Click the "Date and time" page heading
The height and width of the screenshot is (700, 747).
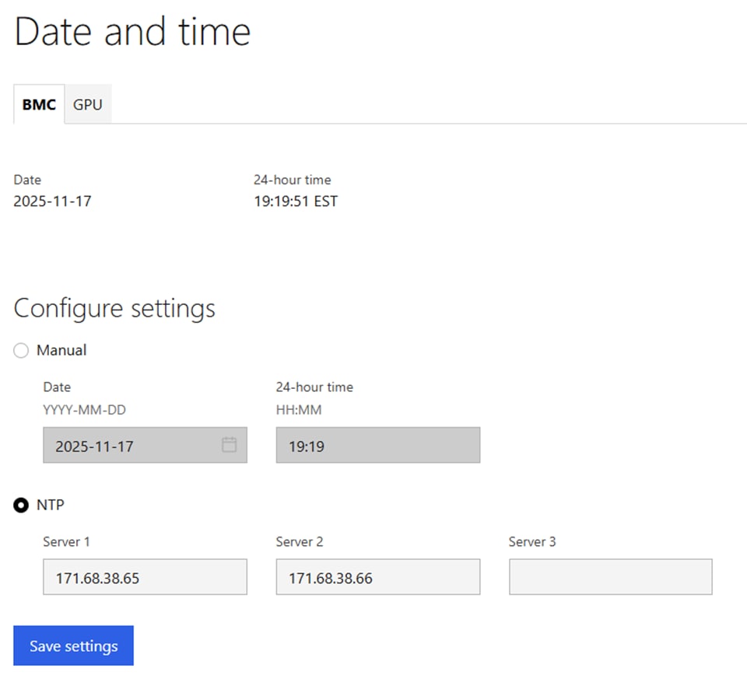132,33
